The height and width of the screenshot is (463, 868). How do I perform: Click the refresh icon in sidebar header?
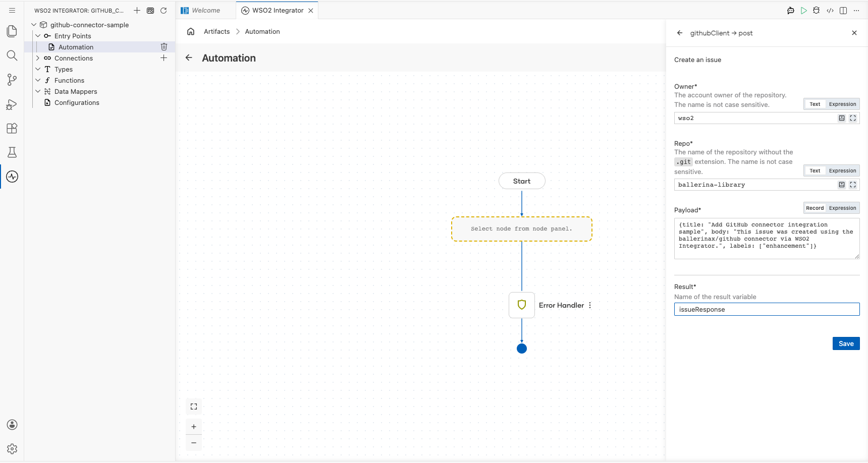[164, 10]
